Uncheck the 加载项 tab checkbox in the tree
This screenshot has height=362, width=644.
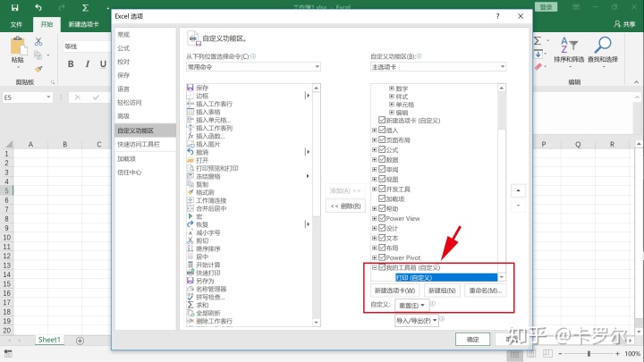pyautogui.click(x=382, y=198)
